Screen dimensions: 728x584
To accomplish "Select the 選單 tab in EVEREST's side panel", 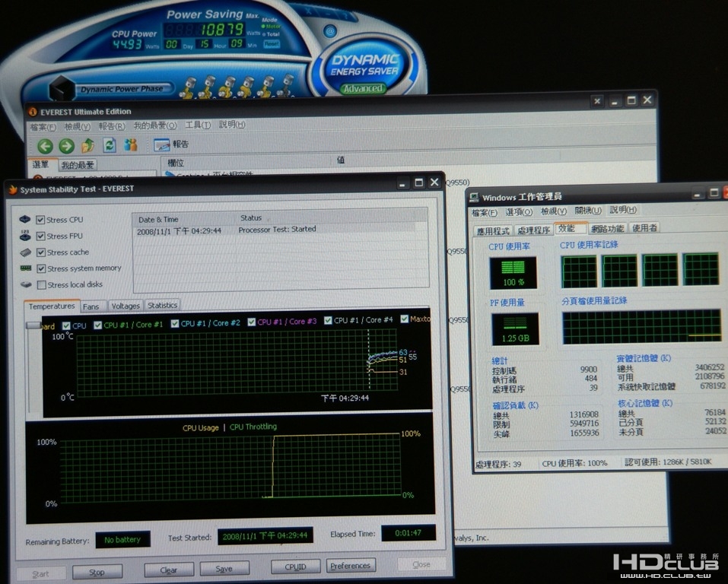I will coord(41,165).
